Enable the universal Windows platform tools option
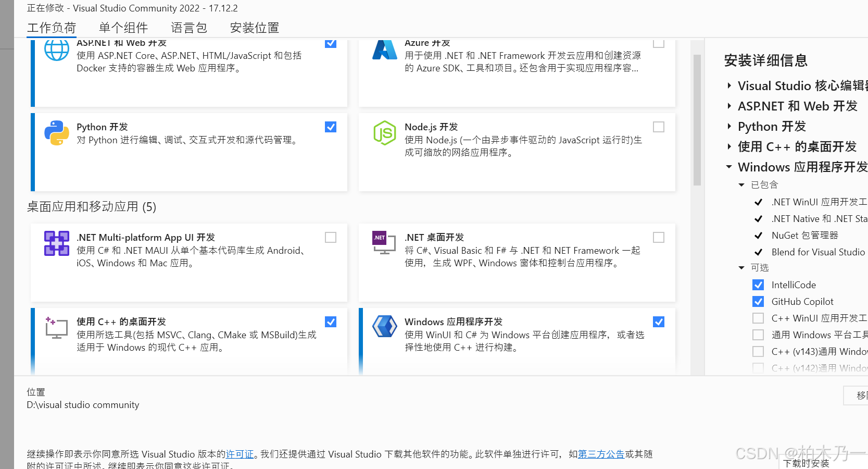This screenshot has height=469, width=868. (x=759, y=335)
